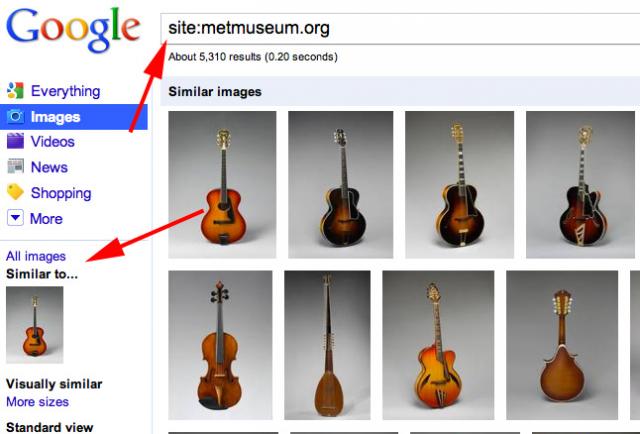Image resolution: width=640 pixels, height=434 pixels.
Task: Select the Everything search category
Action: [65, 91]
